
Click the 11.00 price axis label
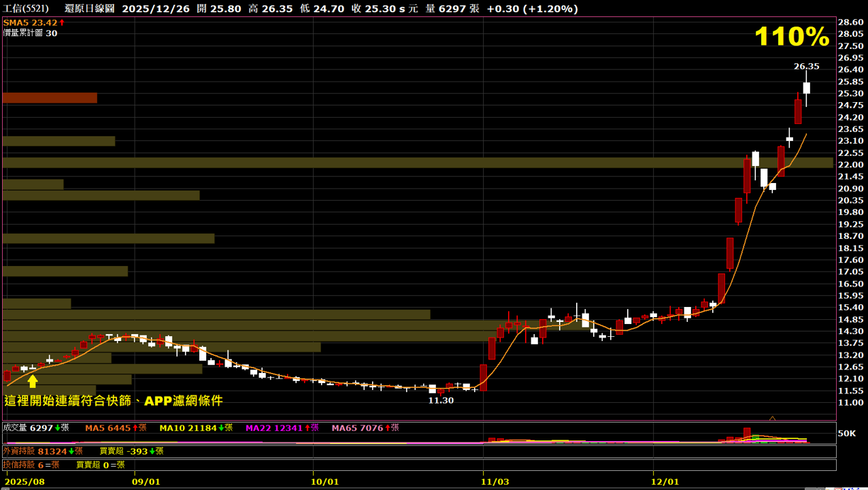click(851, 403)
